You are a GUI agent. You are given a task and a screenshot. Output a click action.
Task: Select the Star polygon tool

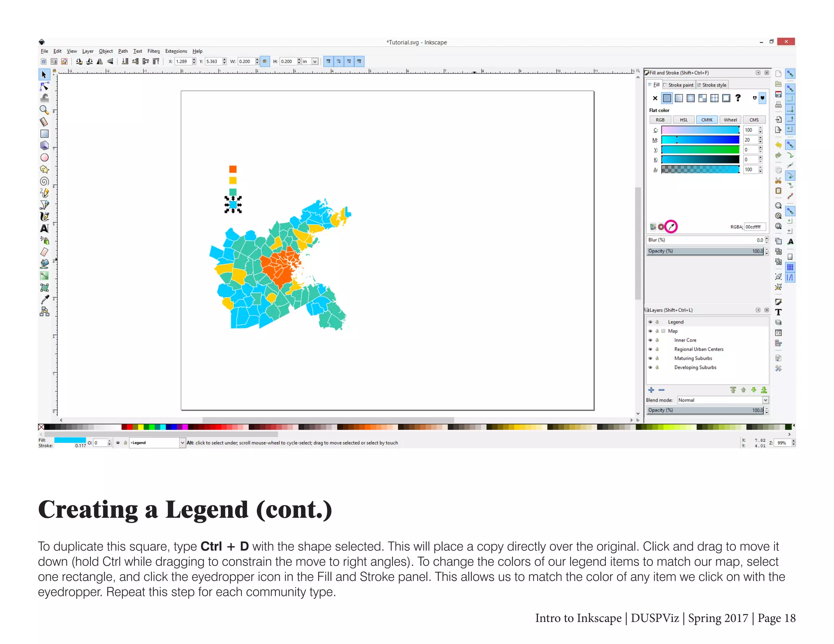44,169
